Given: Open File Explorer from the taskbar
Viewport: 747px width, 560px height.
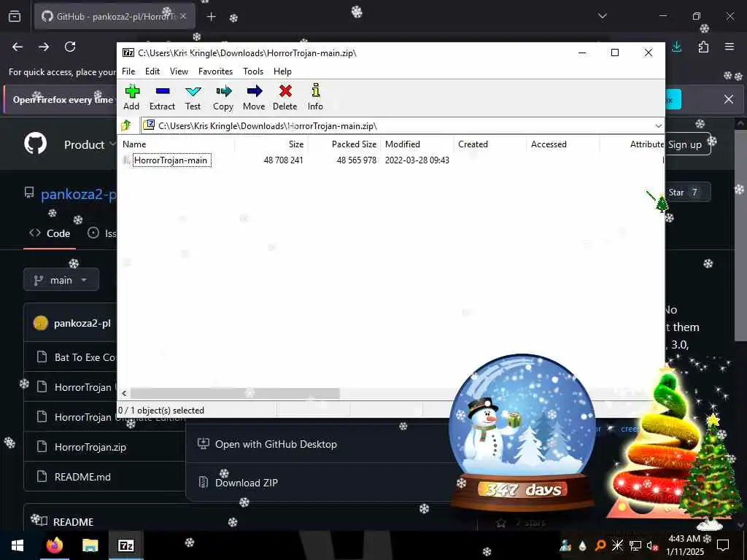Looking at the screenshot, I should pos(90,545).
